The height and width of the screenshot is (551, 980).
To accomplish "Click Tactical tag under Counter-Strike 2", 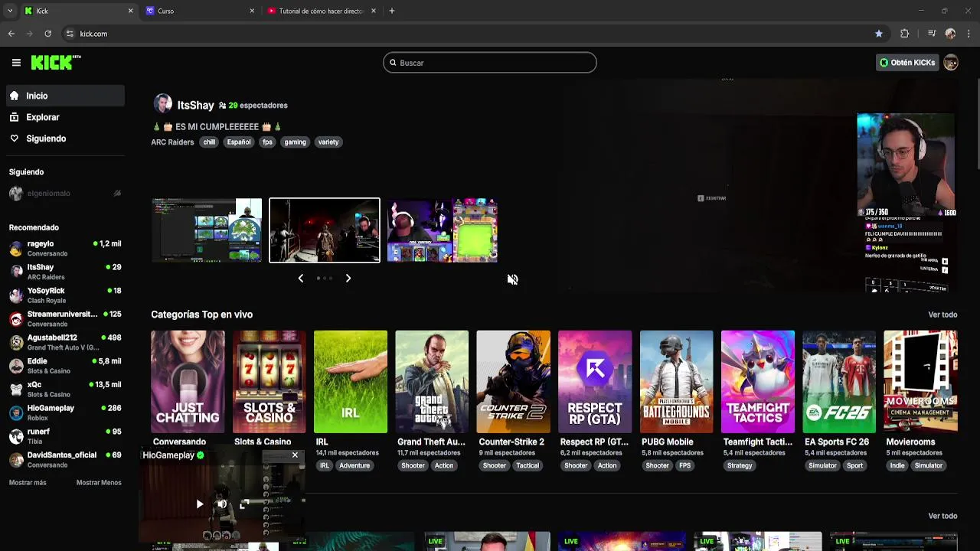I will pos(527,465).
